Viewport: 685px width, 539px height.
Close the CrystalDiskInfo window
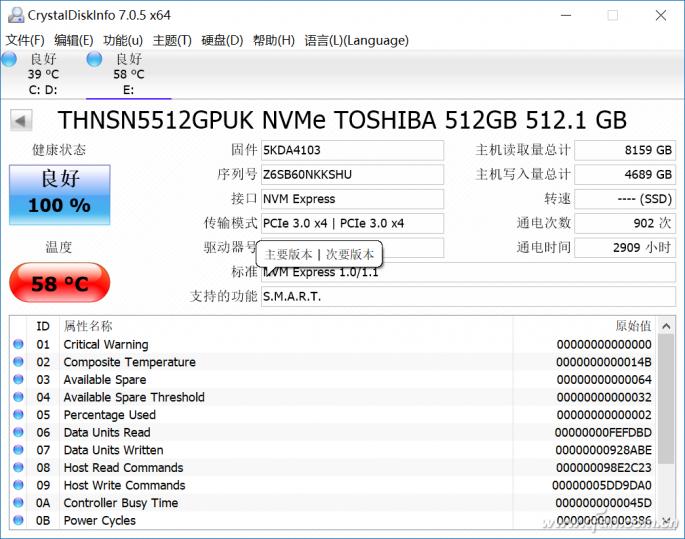click(661, 15)
